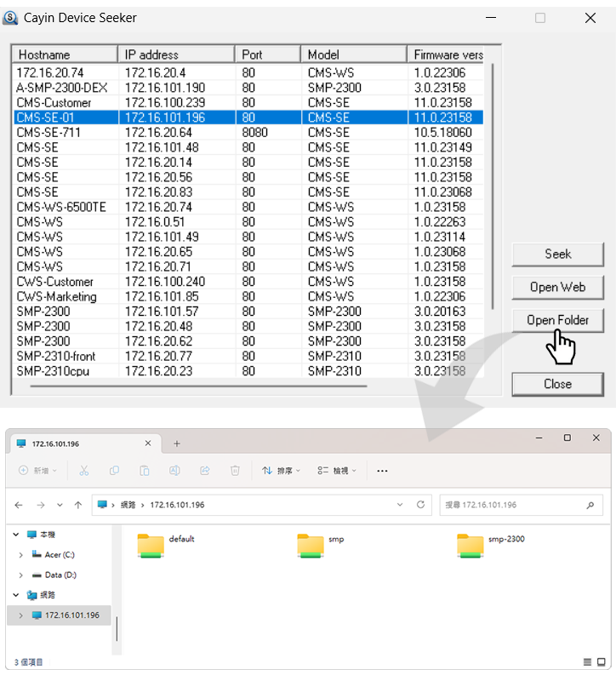Click the device list vertical scrollbar
616x681 pixels.
click(493, 186)
